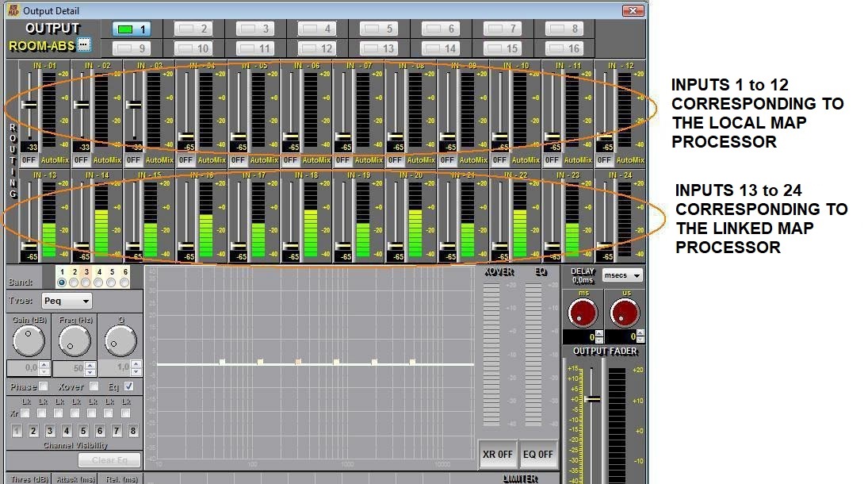This screenshot has height=484, width=868.
Task: Click the Q rotary knob
Action: pyautogui.click(x=120, y=341)
